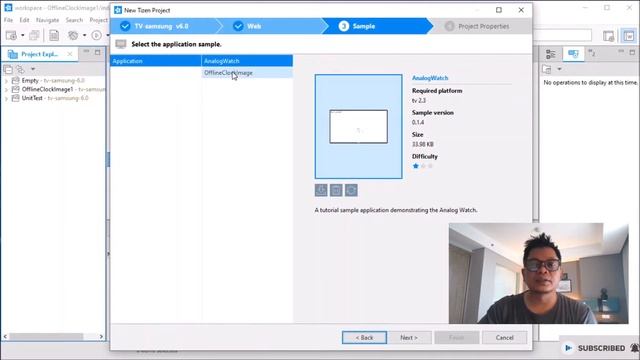
Task: Click the Open Perspective toolbar icon
Action: [x=608, y=36]
